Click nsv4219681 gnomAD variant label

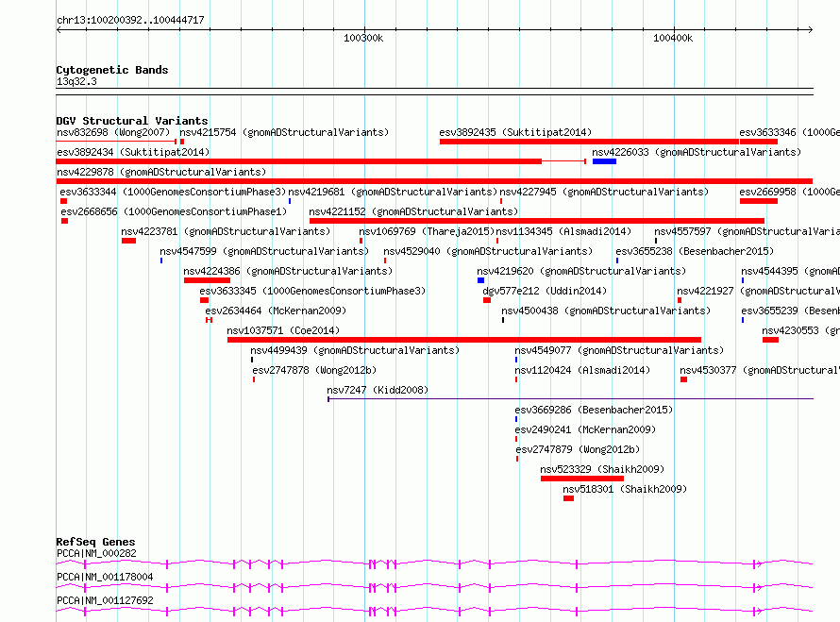click(x=394, y=192)
